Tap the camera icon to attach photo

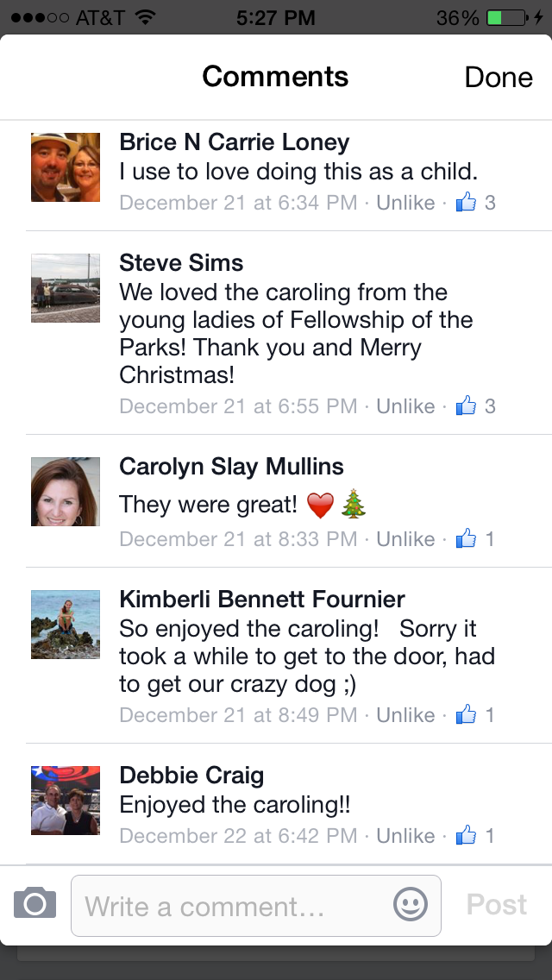(34, 904)
